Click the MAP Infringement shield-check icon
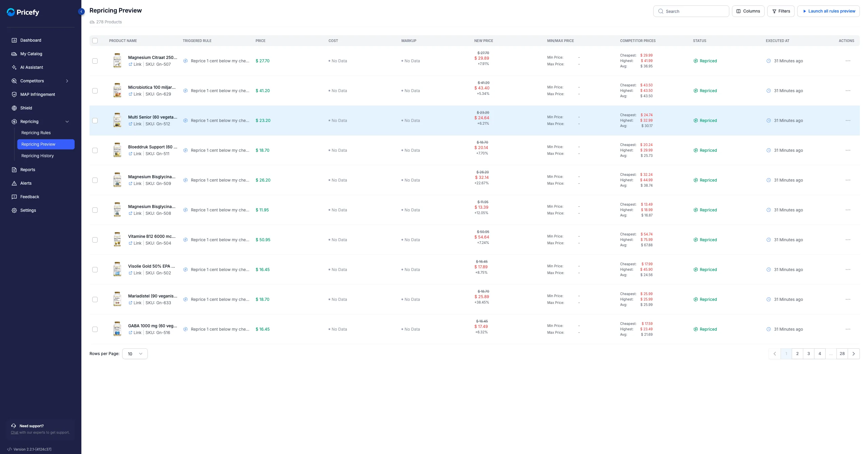Screen dimensions: 868x454 tap(14, 95)
